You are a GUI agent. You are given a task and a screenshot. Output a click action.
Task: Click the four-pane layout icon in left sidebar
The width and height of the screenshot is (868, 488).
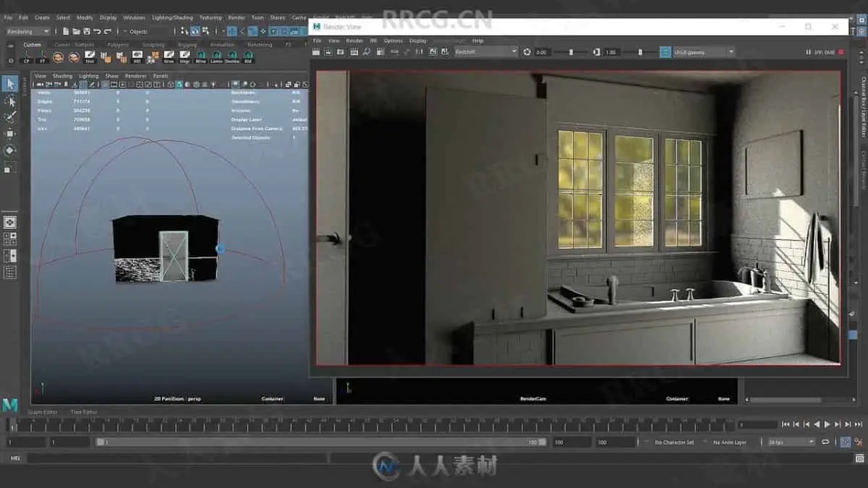tap(10, 239)
